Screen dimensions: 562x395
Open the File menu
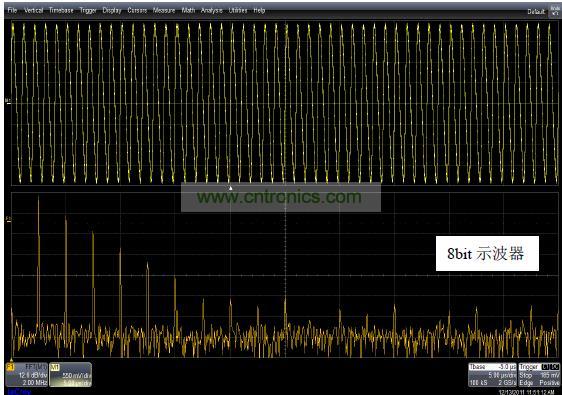point(12,10)
